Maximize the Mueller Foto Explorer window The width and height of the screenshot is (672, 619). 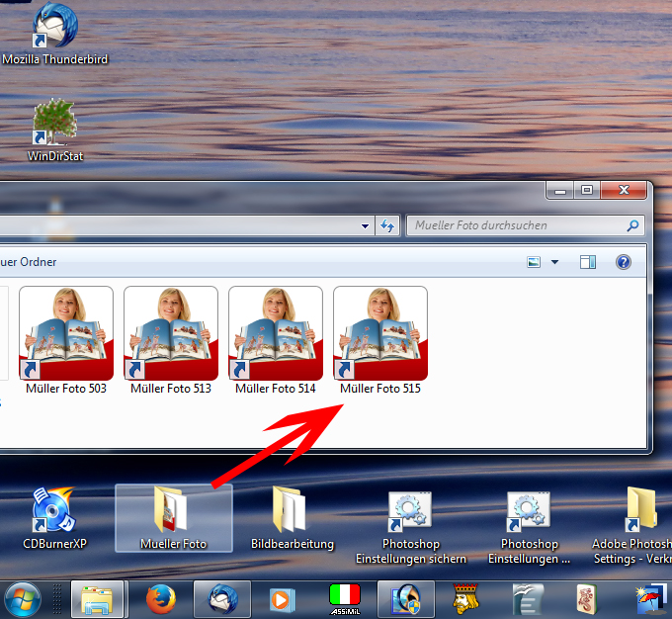coord(587,190)
